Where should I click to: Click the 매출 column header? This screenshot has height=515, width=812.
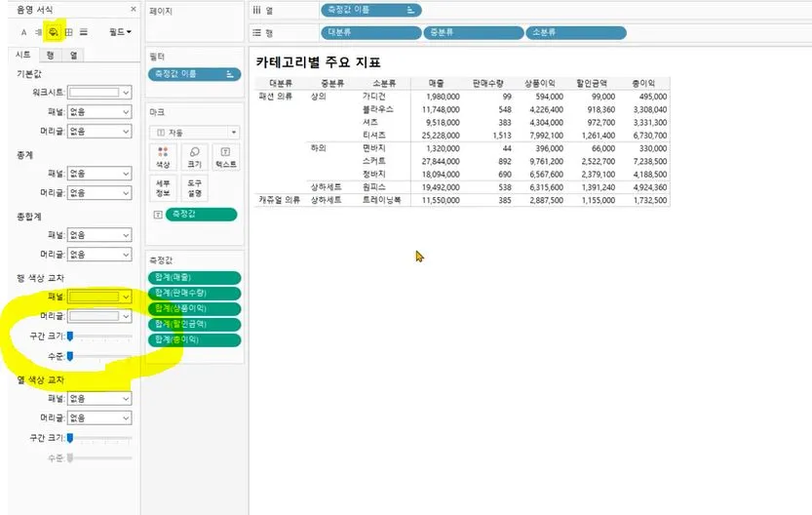(437, 84)
